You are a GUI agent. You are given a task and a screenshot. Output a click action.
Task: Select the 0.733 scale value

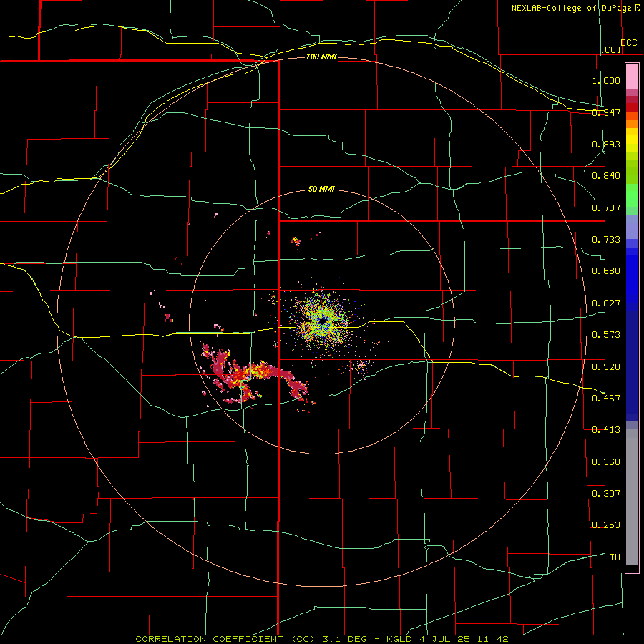click(606, 240)
